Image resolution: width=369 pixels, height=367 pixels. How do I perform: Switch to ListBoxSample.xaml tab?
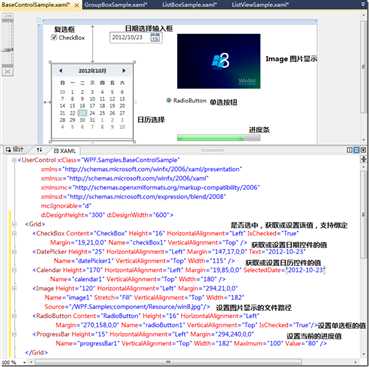[x=190, y=5]
